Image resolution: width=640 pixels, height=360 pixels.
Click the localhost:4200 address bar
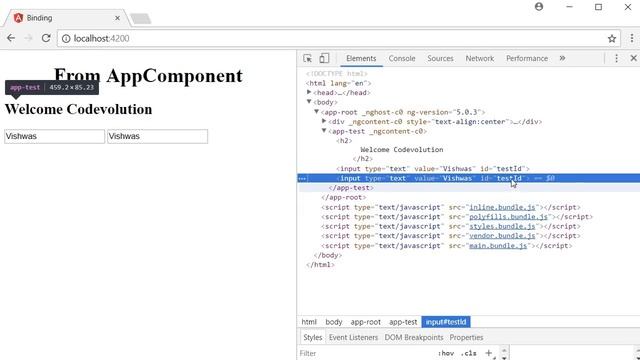click(x=339, y=38)
